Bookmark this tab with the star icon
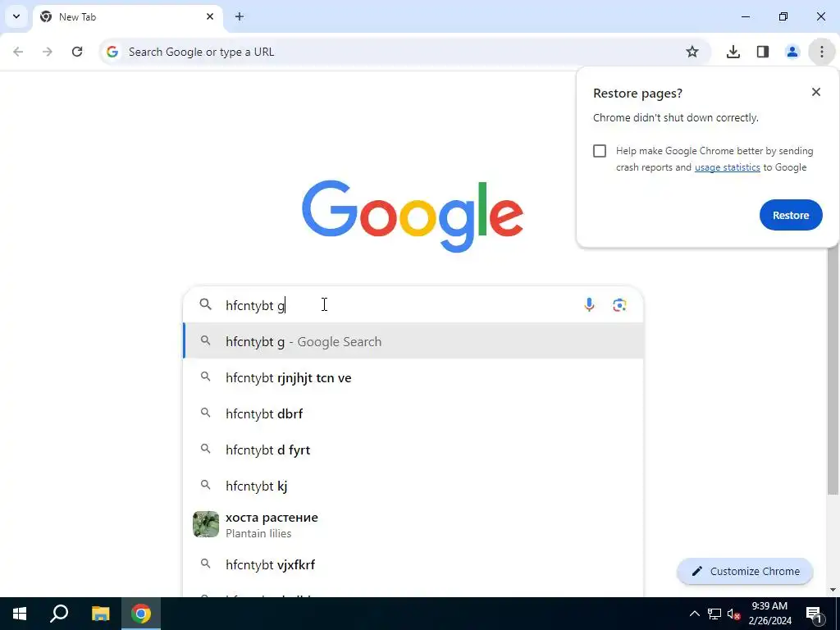Image resolution: width=840 pixels, height=630 pixels. (692, 52)
